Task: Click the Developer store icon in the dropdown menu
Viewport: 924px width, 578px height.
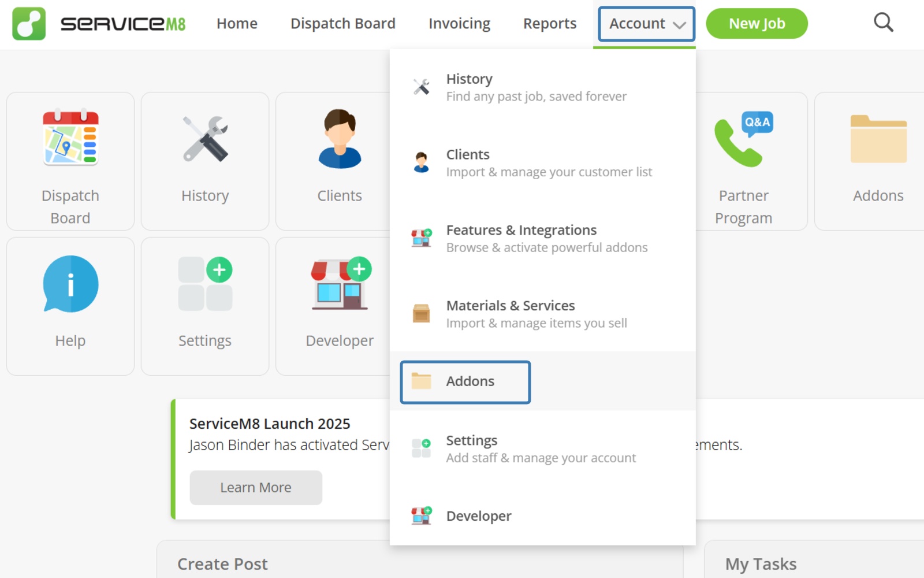Action: [x=422, y=515]
